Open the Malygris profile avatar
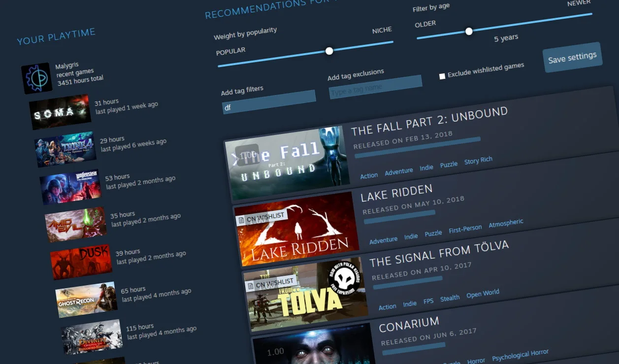Image resolution: width=619 pixels, height=364 pixels. 37,78
